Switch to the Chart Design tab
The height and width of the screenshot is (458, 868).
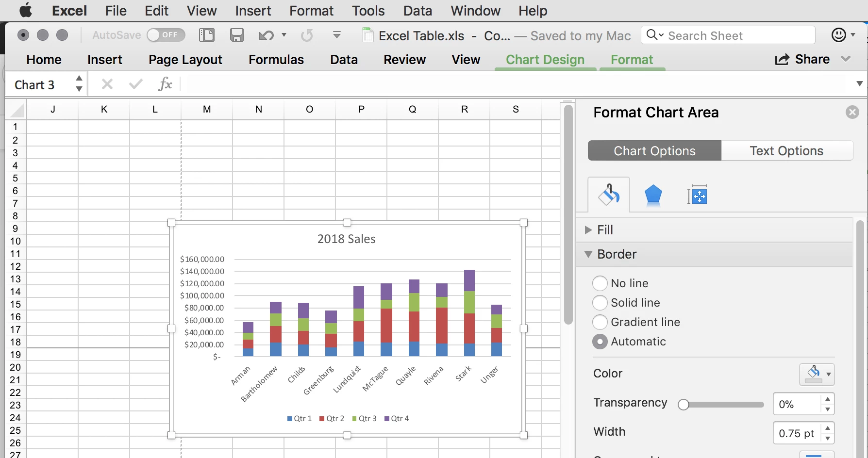tap(545, 60)
